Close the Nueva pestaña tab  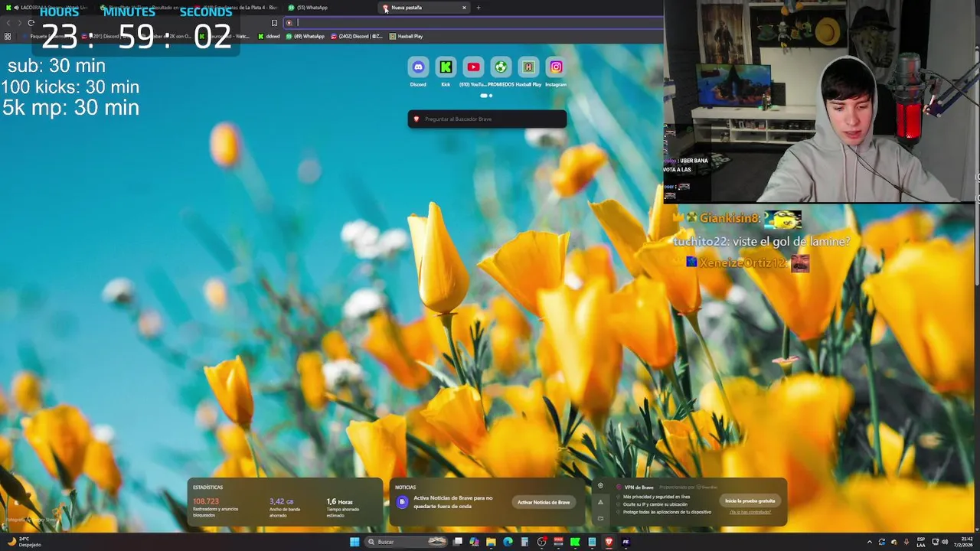point(464,8)
